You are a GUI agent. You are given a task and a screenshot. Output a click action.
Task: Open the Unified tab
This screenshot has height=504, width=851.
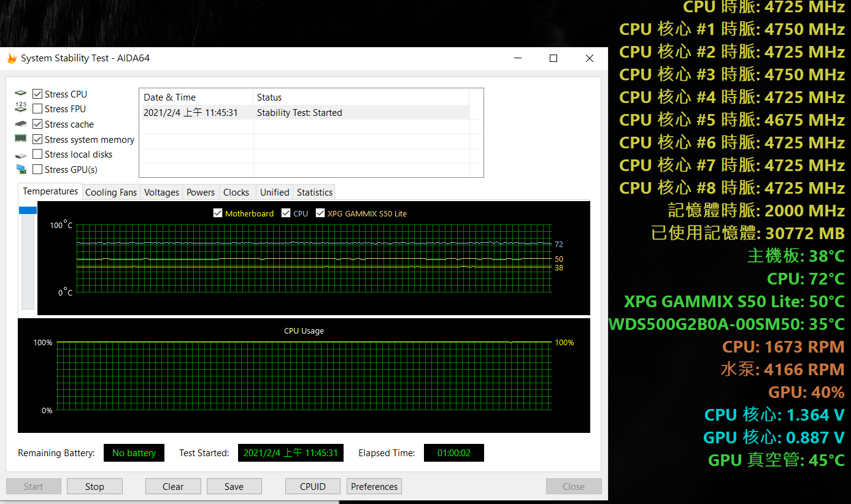274,193
